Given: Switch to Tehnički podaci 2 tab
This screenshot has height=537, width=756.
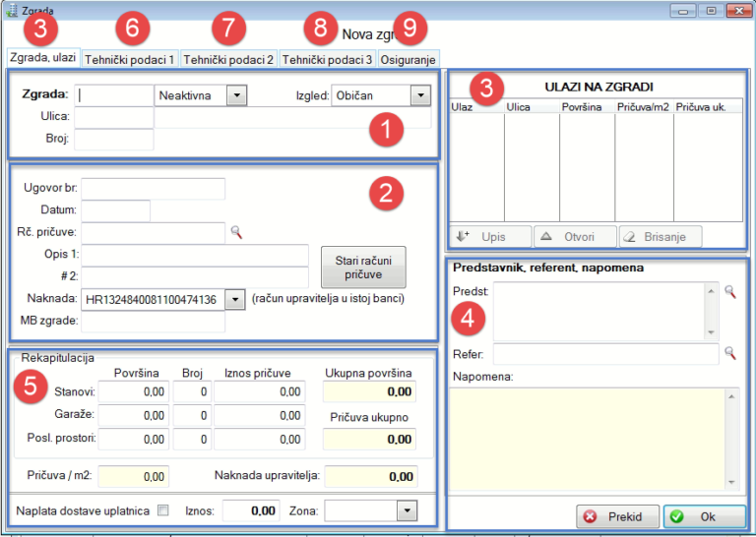Looking at the screenshot, I should (x=228, y=60).
